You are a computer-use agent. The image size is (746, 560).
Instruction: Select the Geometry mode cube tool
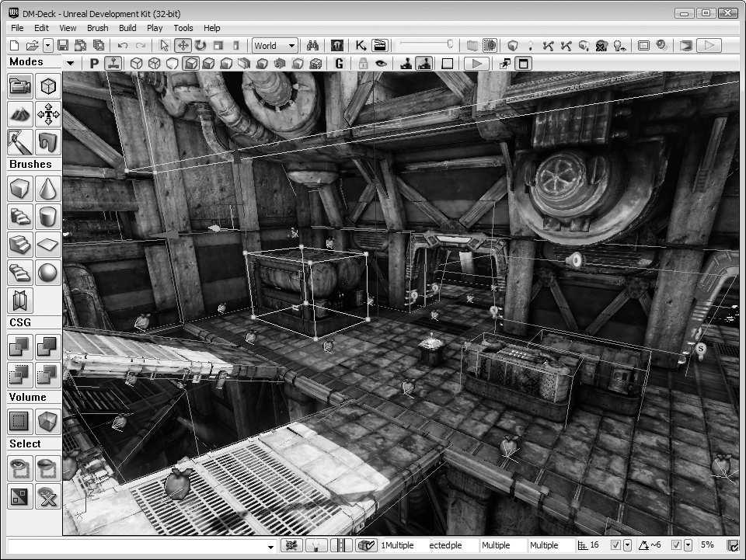(x=48, y=86)
